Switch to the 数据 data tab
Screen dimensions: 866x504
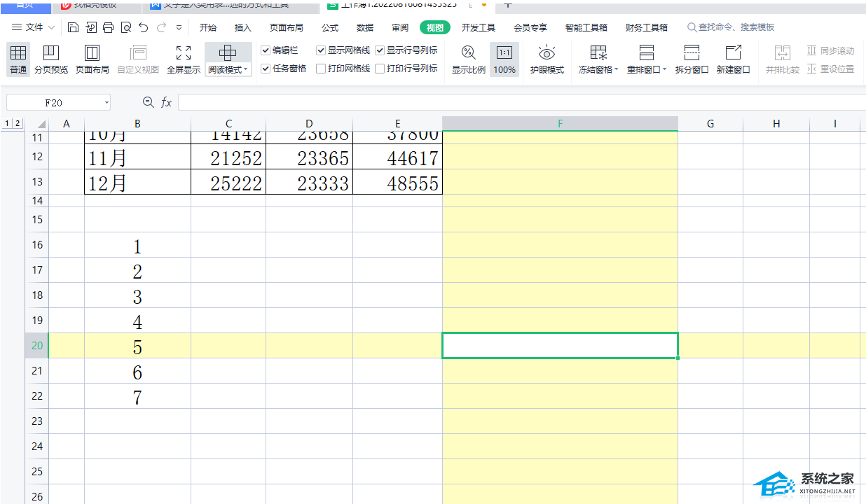coord(364,27)
